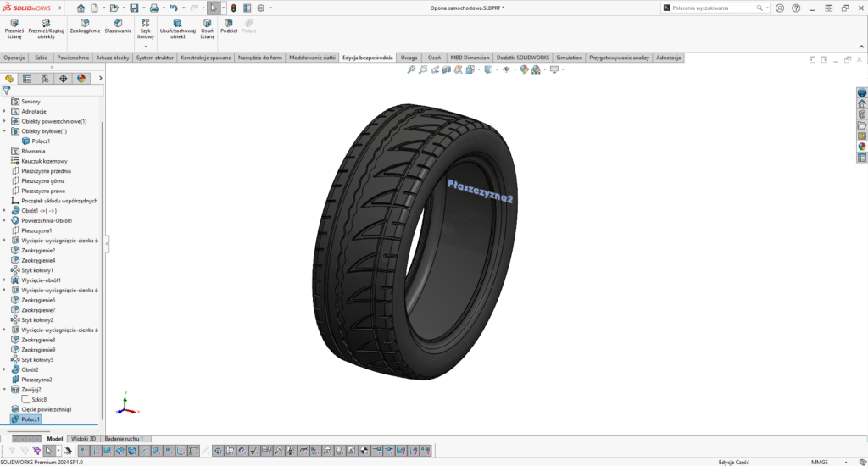
Task: Select the Simulation tab
Action: click(x=569, y=58)
